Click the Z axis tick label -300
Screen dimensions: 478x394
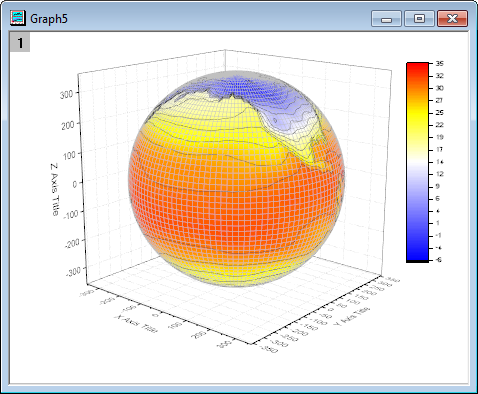pyautogui.click(x=74, y=272)
